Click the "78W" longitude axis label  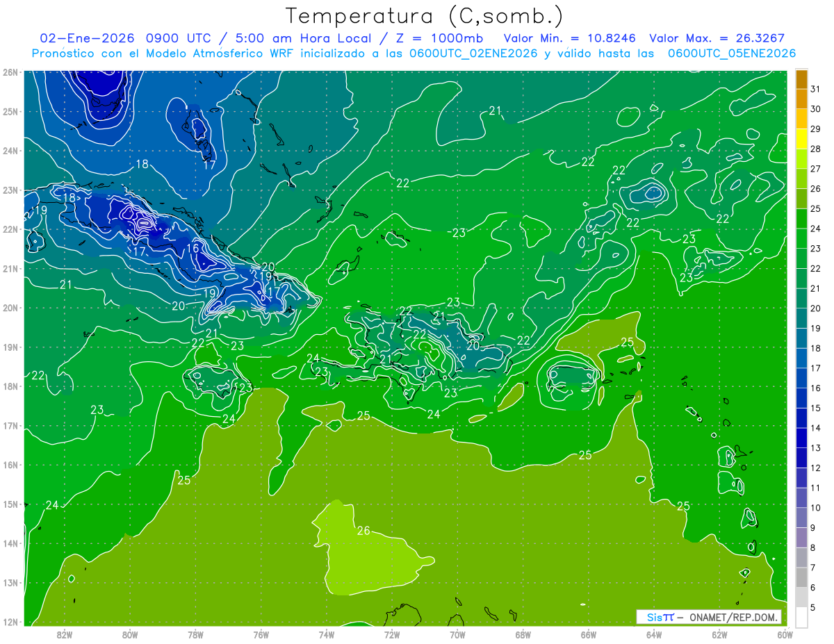(195, 634)
